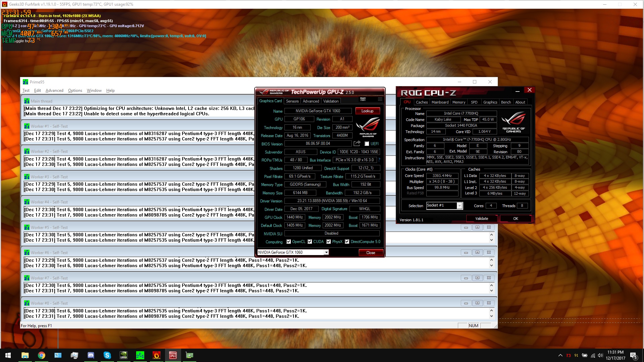
Task: Open the CPU-Z About tab
Action: [520, 102]
